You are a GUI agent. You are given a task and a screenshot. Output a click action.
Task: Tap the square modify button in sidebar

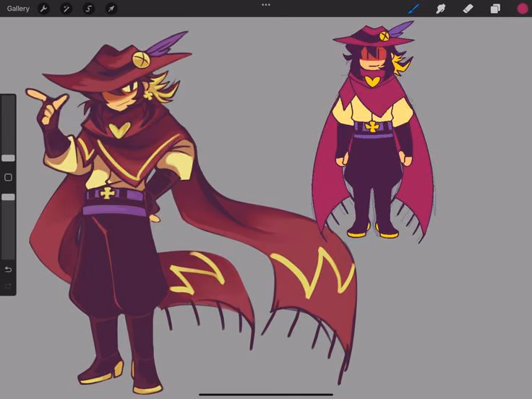click(8, 177)
